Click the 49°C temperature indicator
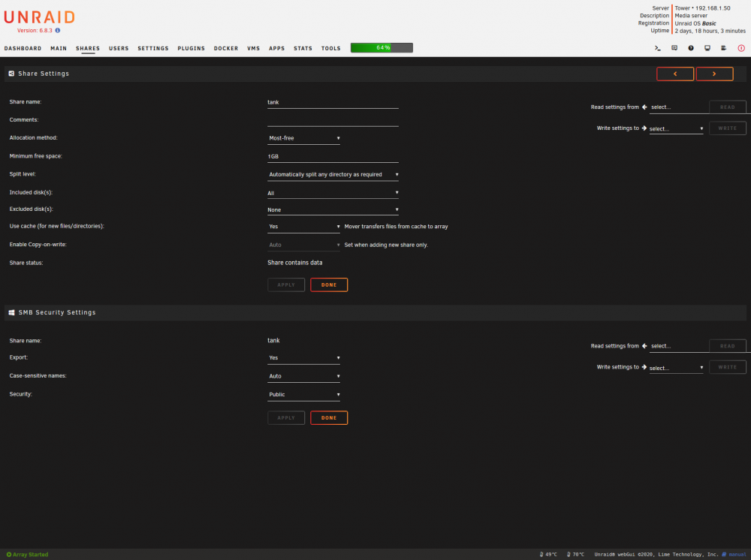 coord(548,554)
